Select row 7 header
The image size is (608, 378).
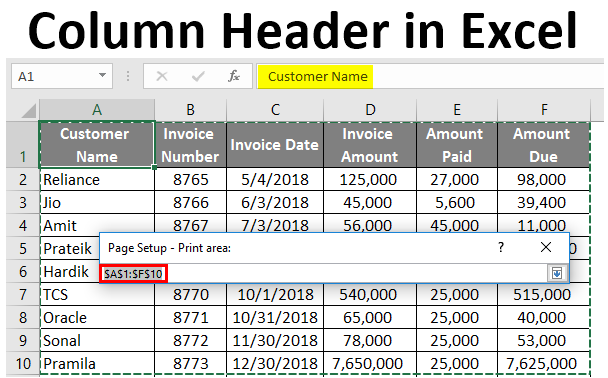click(23, 295)
